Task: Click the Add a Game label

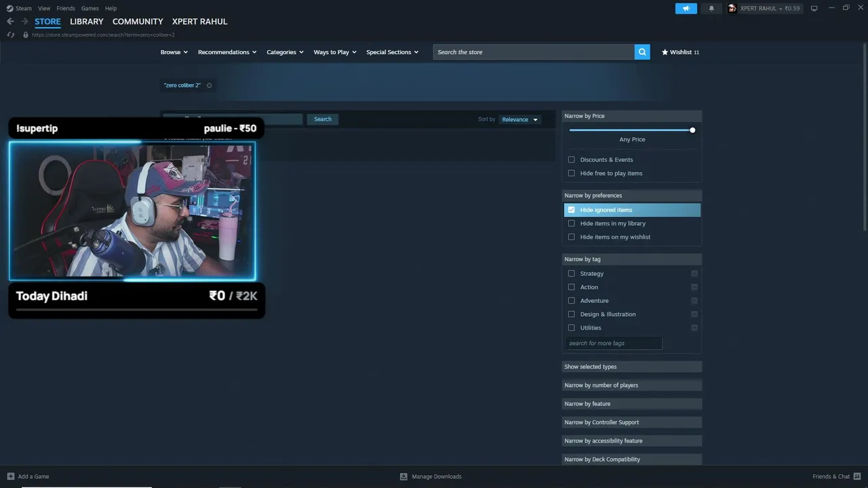Action: pos(33,476)
